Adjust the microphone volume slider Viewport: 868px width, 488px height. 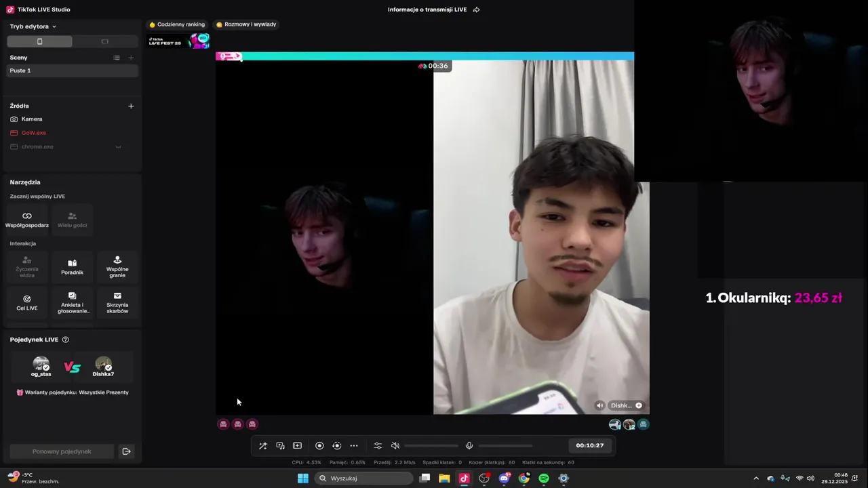pyautogui.click(x=505, y=445)
